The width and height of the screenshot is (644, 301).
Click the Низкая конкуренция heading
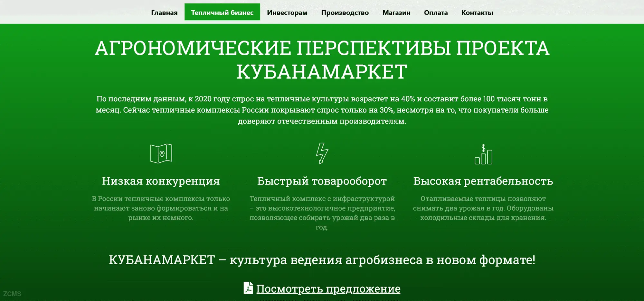[161, 181]
